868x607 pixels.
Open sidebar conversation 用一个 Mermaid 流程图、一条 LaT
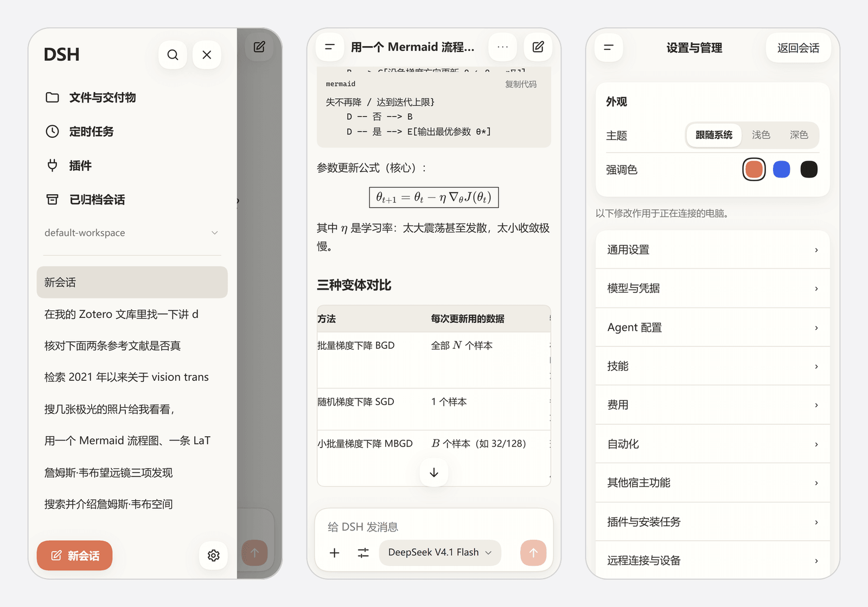(x=132, y=440)
